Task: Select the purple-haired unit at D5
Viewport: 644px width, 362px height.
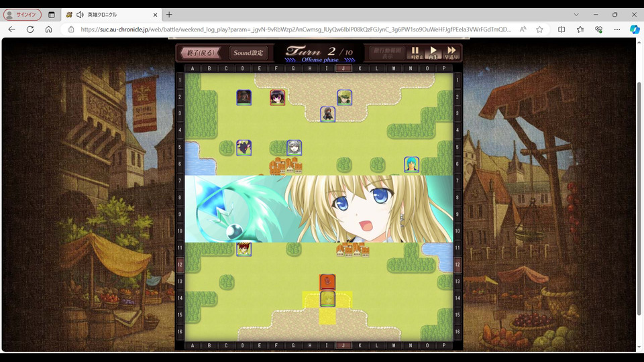Action: pyautogui.click(x=244, y=147)
